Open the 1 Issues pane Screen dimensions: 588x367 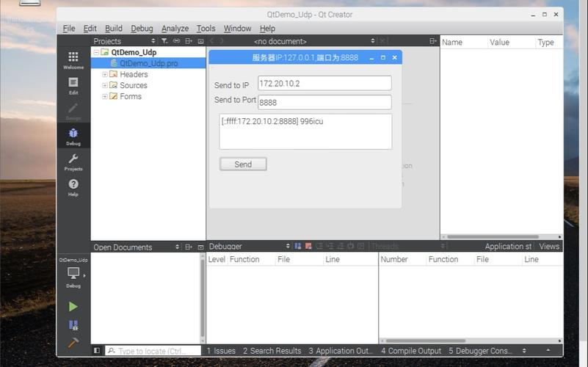[221, 351]
